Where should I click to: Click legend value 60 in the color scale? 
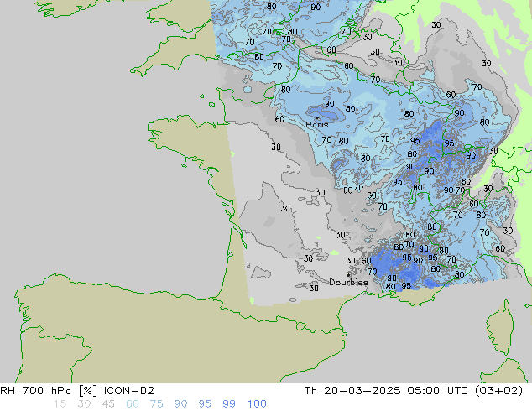(x=133, y=404)
